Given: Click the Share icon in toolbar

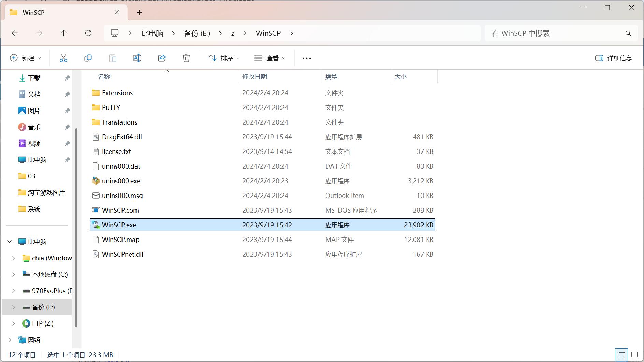Looking at the screenshot, I should pos(162,58).
